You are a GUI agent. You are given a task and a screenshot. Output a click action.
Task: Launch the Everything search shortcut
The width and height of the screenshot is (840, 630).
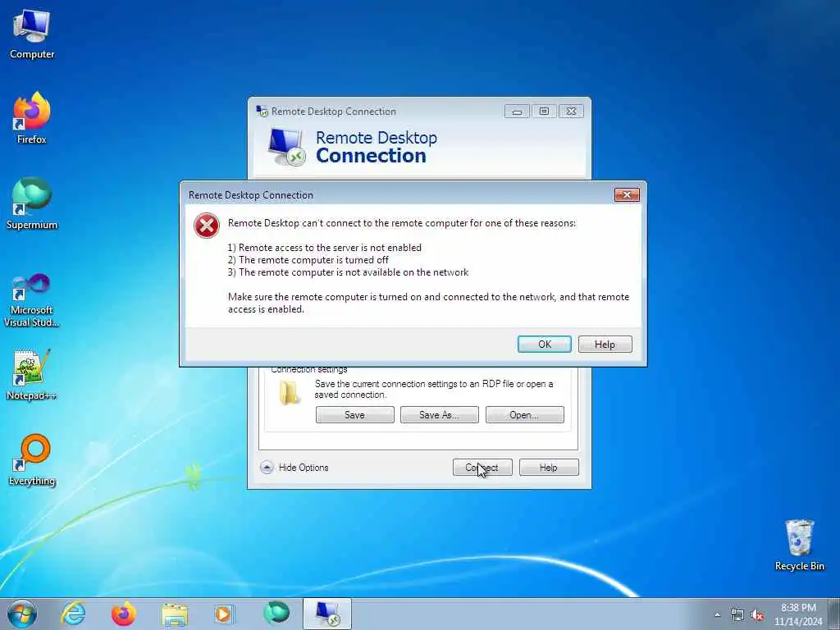pyautogui.click(x=32, y=459)
